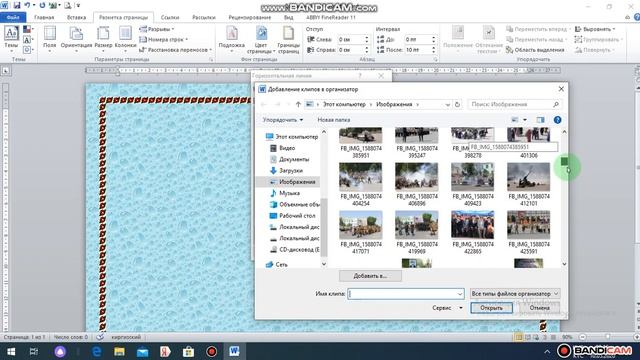Click the New folder (Новая папка) button
This screenshot has width=640, height=360.
[333, 120]
